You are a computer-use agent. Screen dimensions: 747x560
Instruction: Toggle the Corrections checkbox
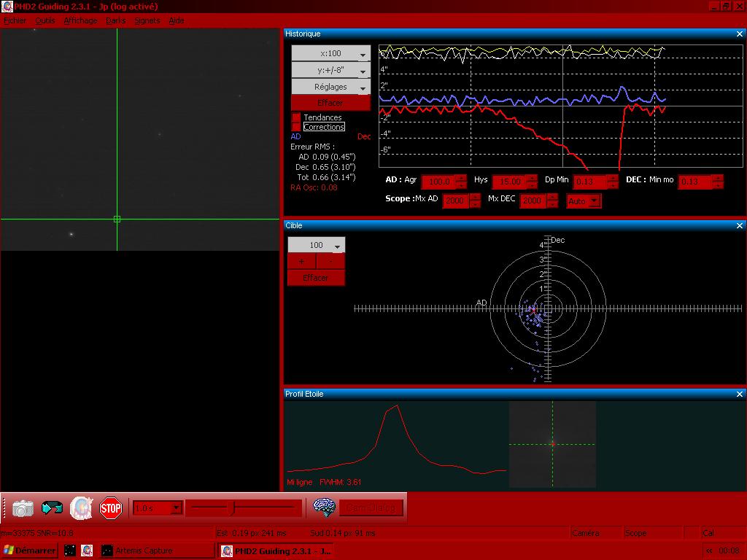click(x=296, y=127)
